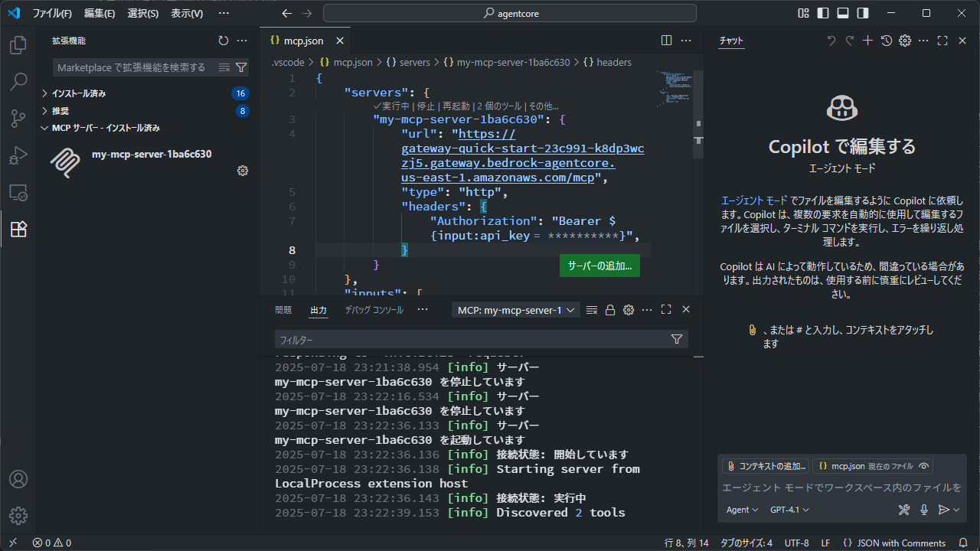
Task: Open the Search view in activity bar
Action: coord(18,81)
